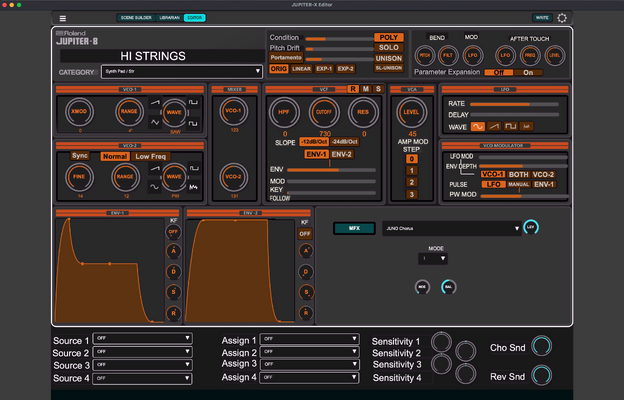624x400 pixels.
Task: Select ENV-2 as VCF envelope
Action: (x=341, y=154)
